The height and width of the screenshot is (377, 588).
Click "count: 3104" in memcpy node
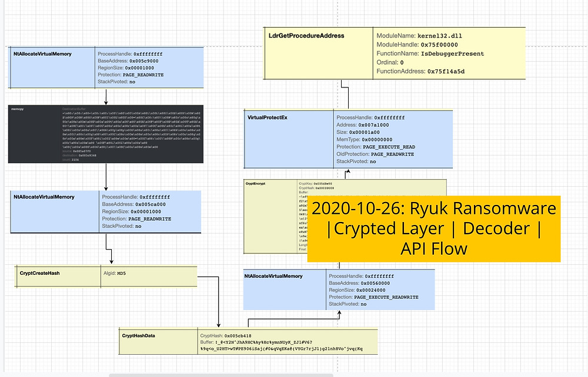(71, 160)
